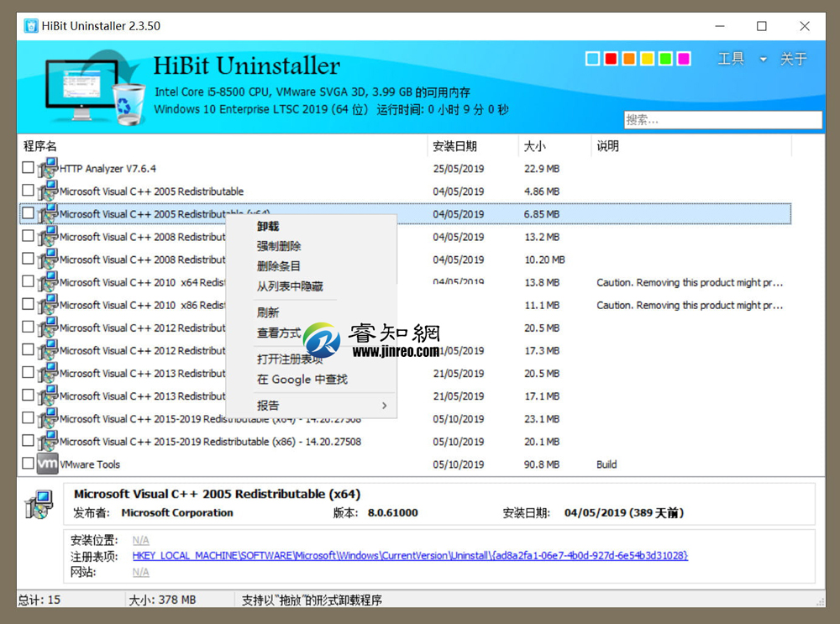
Task: Select 卸载 from the context menu
Action: (267, 225)
